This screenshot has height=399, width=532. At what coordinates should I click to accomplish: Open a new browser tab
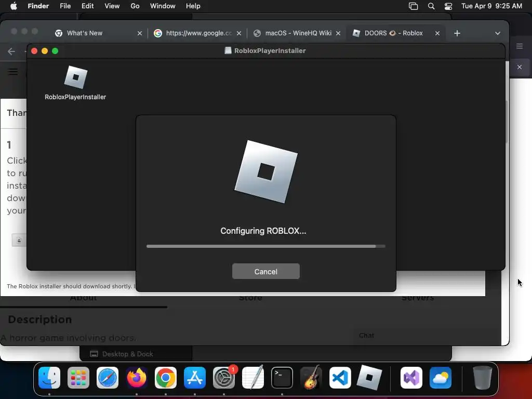(457, 33)
